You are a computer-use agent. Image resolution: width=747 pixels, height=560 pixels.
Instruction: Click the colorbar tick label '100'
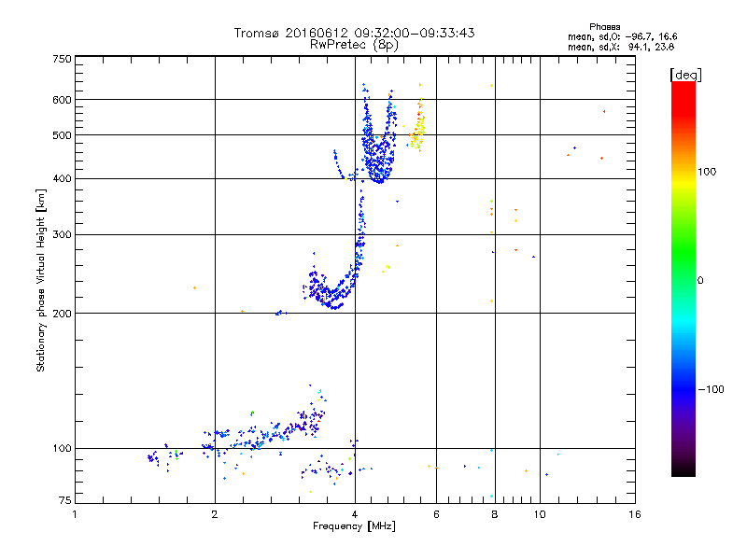tap(707, 172)
